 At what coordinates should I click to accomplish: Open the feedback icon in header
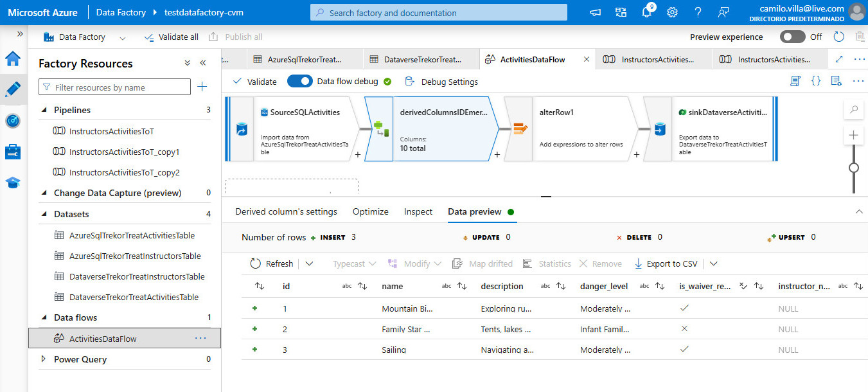click(724, 13)
